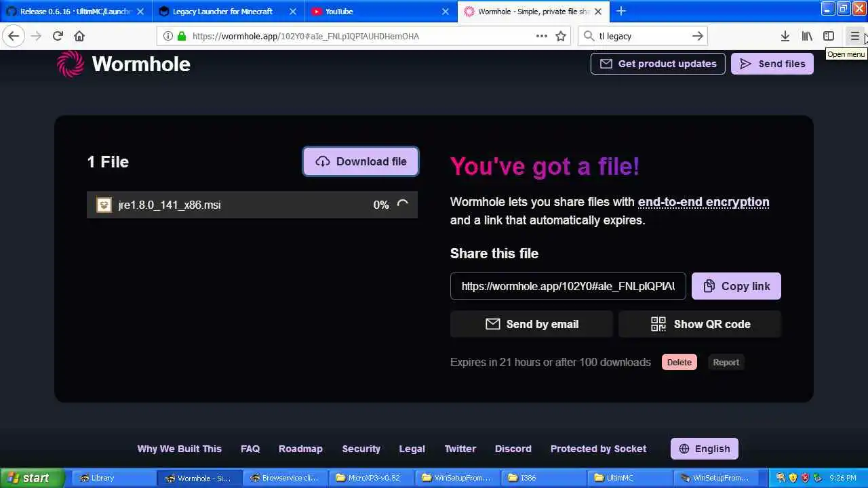Click Get product updates button
The width and height of the screenshot is (868, 488).
coord(658,64)
